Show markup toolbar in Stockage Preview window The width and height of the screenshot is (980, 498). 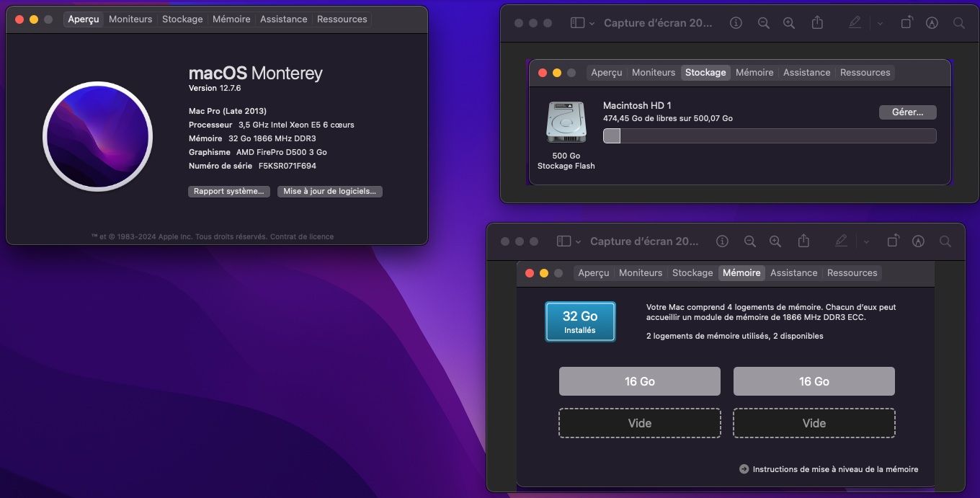pyautogui.click(x=932, y=23)
